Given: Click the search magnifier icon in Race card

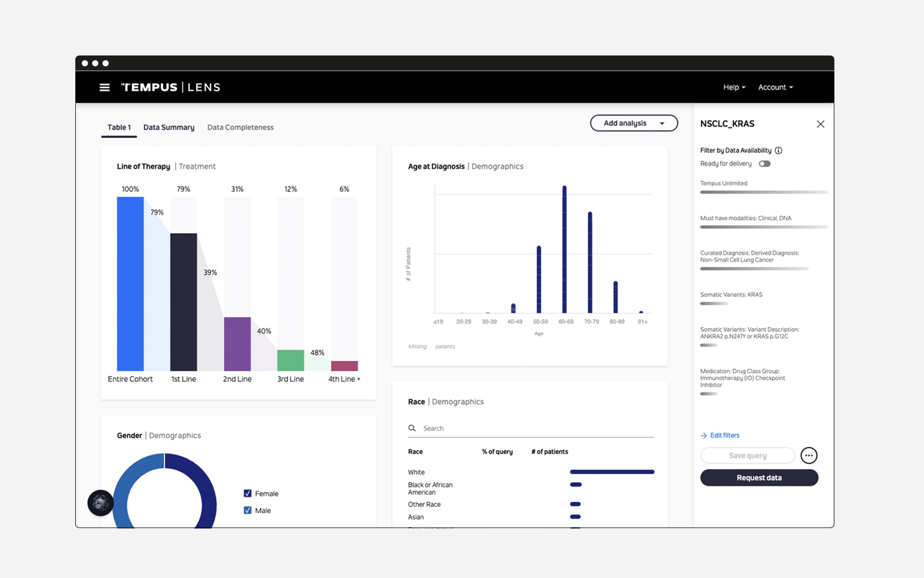Looking at the screenshot, I should click(x=412, y=428).
